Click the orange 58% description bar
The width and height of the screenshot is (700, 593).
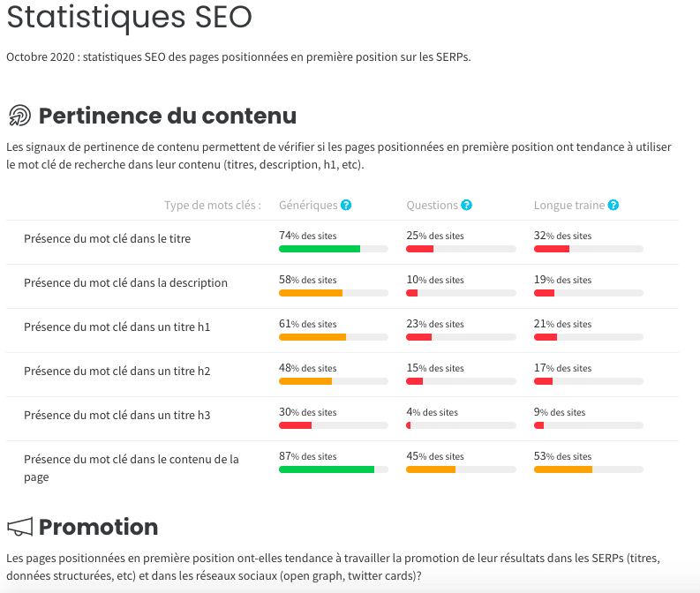pyautogui.click(x=311, y=293)
